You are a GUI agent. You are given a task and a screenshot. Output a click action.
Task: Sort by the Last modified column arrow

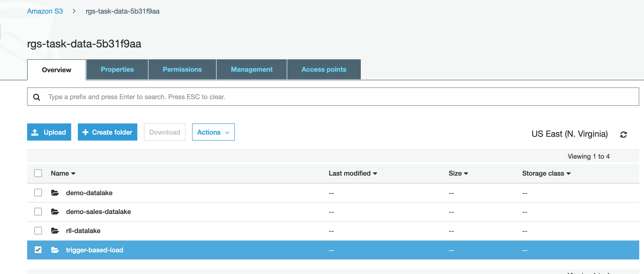pos(375,173)
